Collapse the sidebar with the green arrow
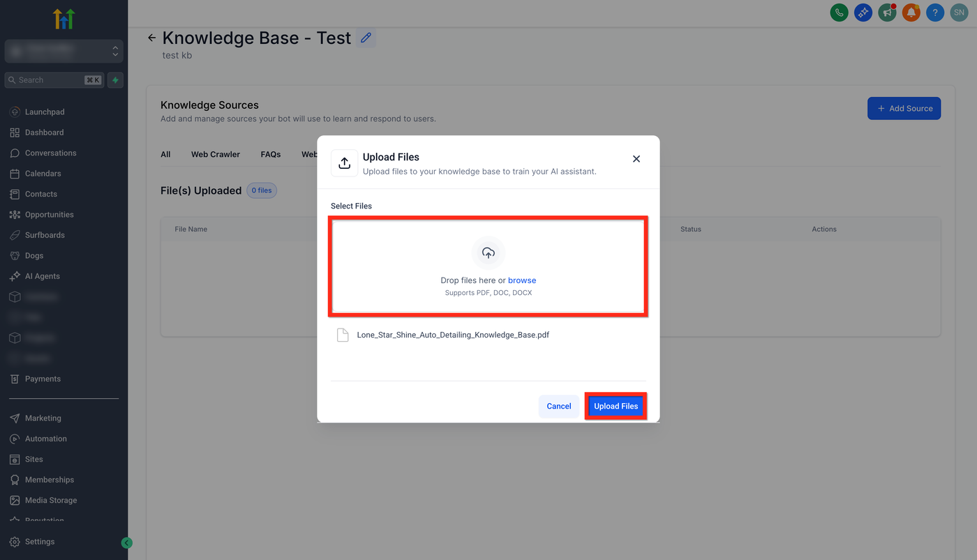 [126, 543]
